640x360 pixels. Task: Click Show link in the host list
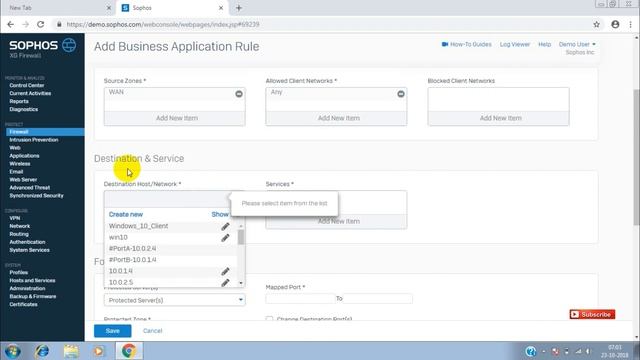pos(220,214)
